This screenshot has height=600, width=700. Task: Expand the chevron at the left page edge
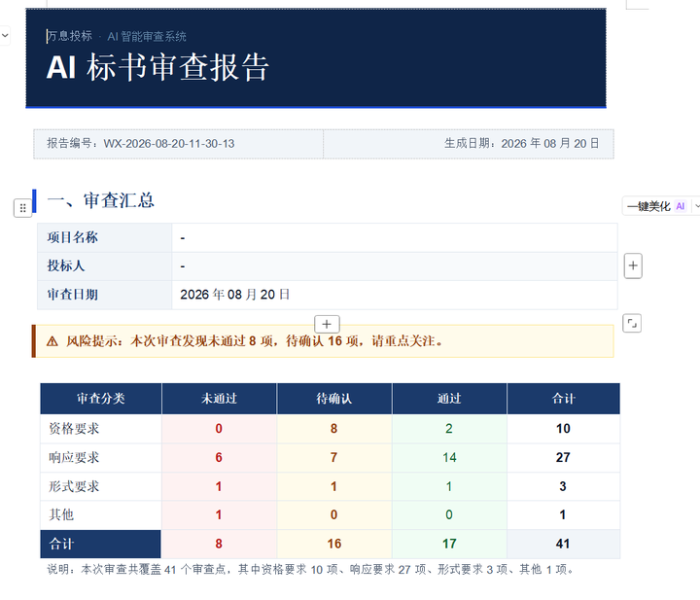pos(5,35)
